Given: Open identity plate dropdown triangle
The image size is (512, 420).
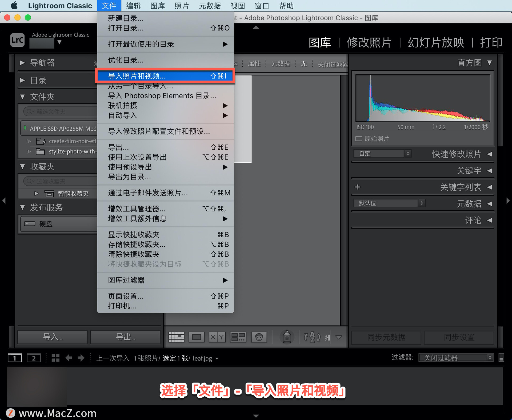Looking at the screenshot, I should pyautogui.click(x=59, y=42).
